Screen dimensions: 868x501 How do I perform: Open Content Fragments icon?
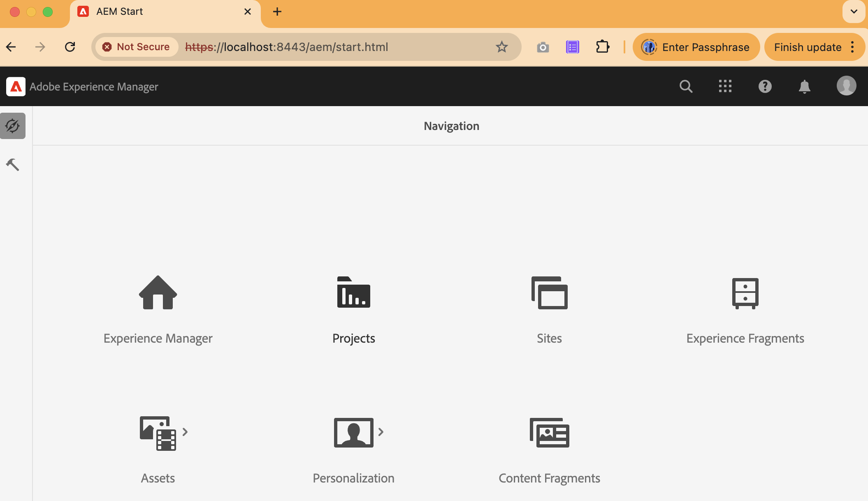[549, 432]
